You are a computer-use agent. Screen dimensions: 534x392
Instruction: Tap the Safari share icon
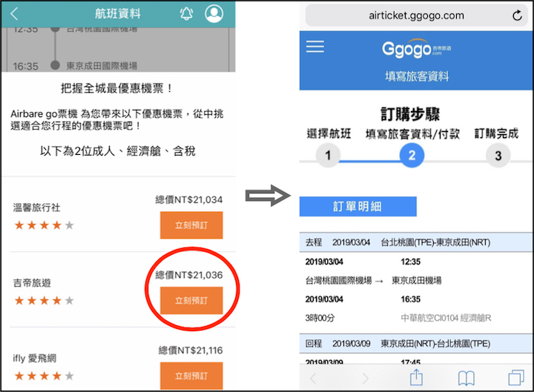click(416, 377)
